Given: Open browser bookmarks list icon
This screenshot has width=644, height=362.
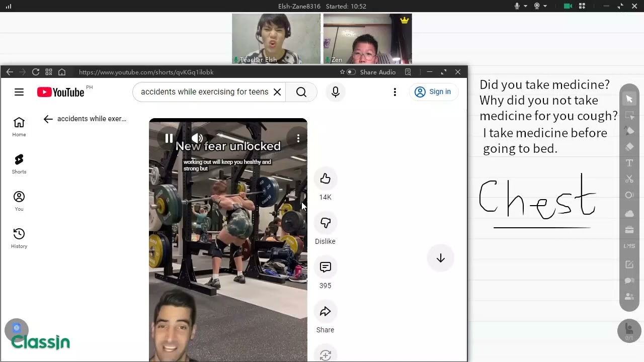Looking at the screenshot, I should pos(408,72).
